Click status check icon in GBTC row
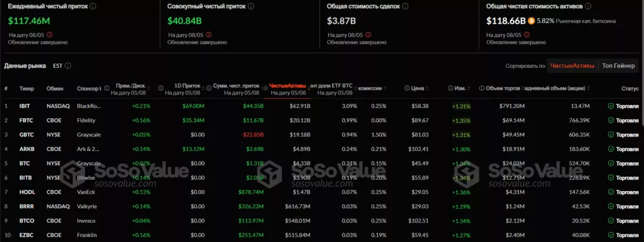Screen dimensions: 644x242 tap(611, 135)
